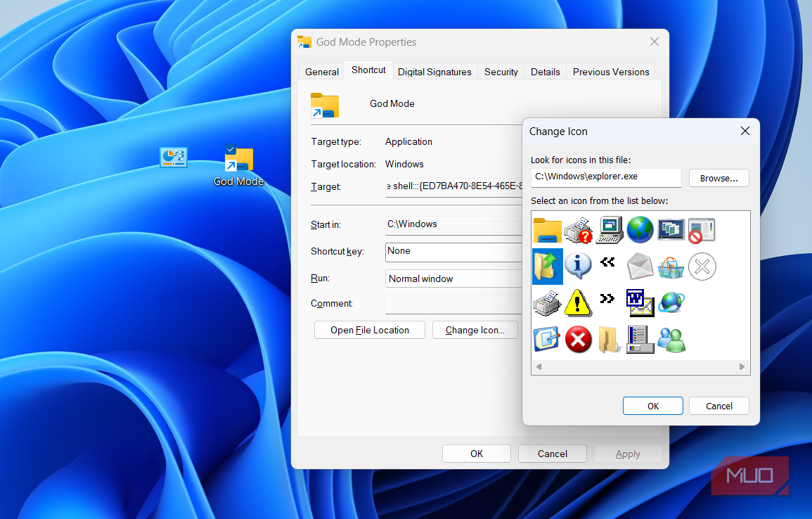Click right arrow of icon list scrollbar
Screen dimensions: 812x519
click(x=742, y=366)
